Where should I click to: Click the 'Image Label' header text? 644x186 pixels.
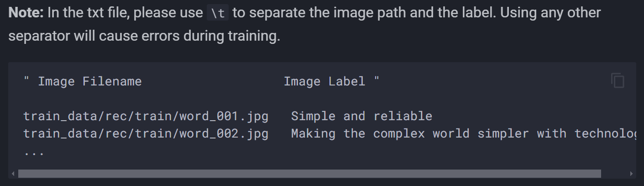325,81
